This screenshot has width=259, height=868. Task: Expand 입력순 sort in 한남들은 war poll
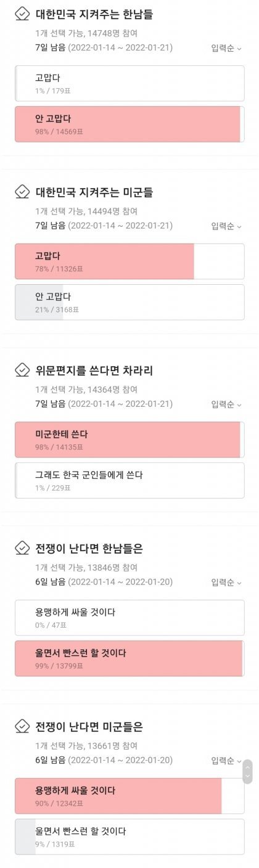coord(226,583)
